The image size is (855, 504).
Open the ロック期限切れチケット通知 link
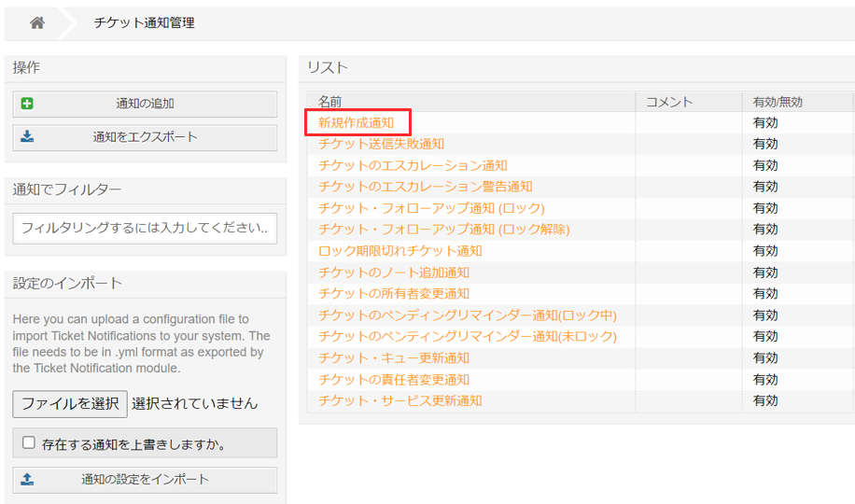[x=400, y=251]
